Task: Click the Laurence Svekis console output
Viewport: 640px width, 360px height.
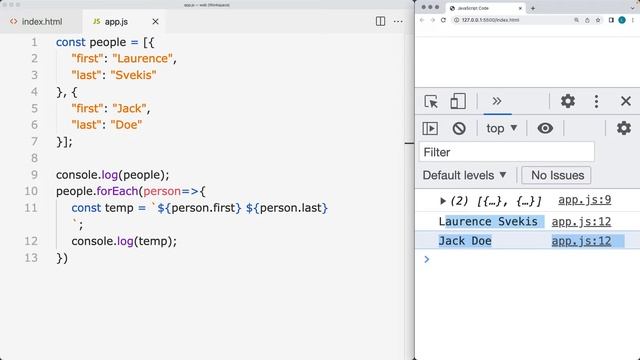Action: pyautogui.click(x=488, y=222)
